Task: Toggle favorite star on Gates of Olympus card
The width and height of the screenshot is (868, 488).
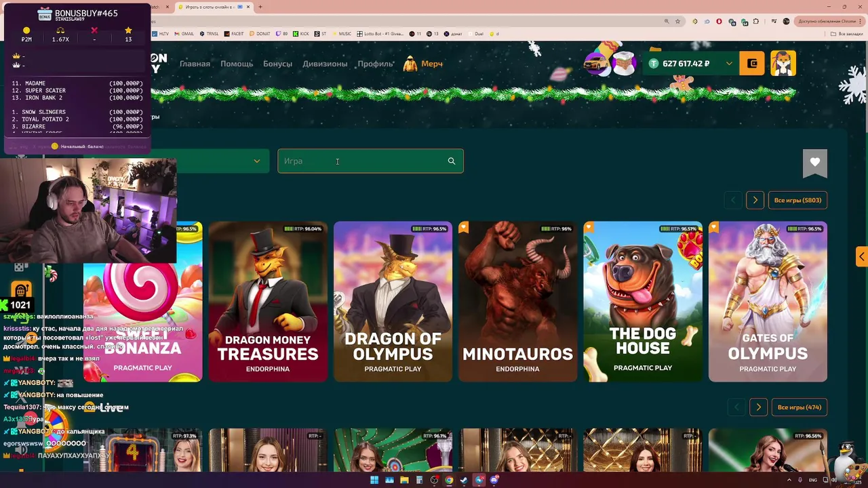Action: [713, 228]
